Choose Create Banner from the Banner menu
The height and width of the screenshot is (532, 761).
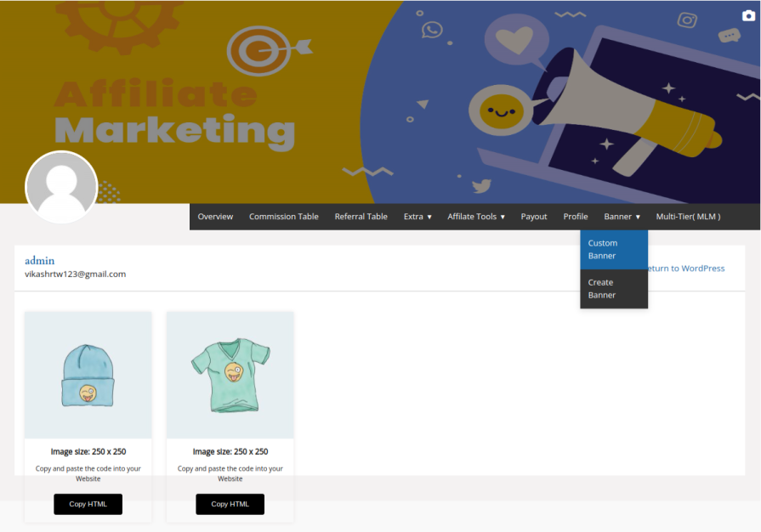[613, 288]
